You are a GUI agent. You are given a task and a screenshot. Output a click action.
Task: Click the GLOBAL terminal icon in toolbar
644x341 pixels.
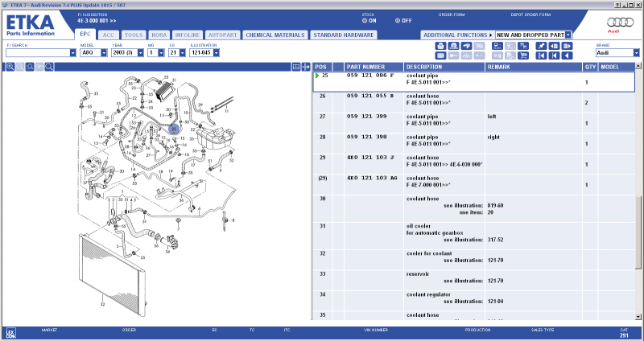click(497, 46)
